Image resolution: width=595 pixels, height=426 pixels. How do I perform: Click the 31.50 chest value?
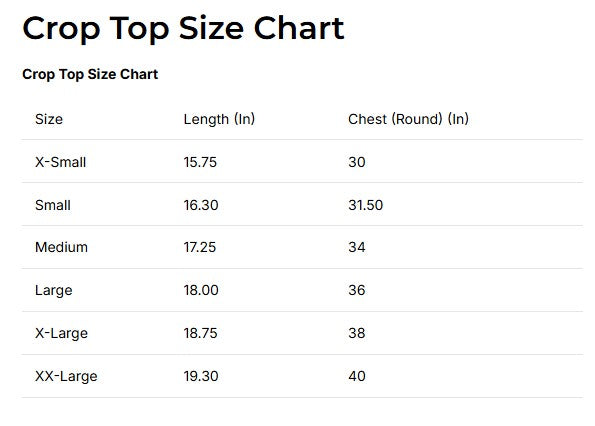(366, 205)
